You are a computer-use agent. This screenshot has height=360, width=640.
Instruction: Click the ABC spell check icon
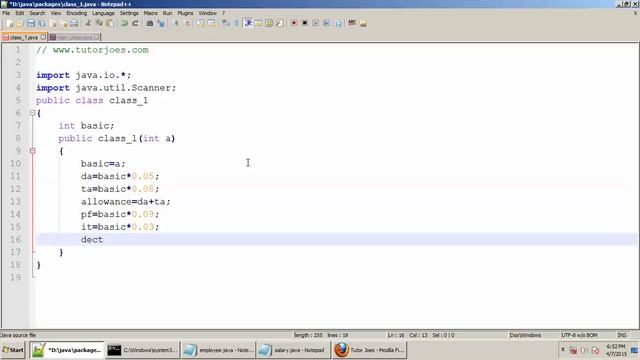(x=351, y=23)
